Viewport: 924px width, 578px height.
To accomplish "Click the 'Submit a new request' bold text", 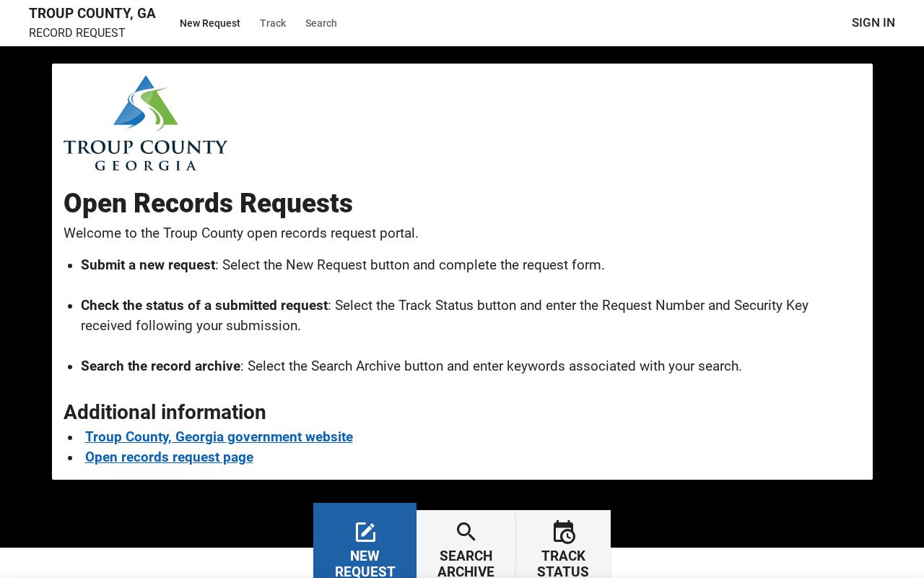I will [148, 264].
